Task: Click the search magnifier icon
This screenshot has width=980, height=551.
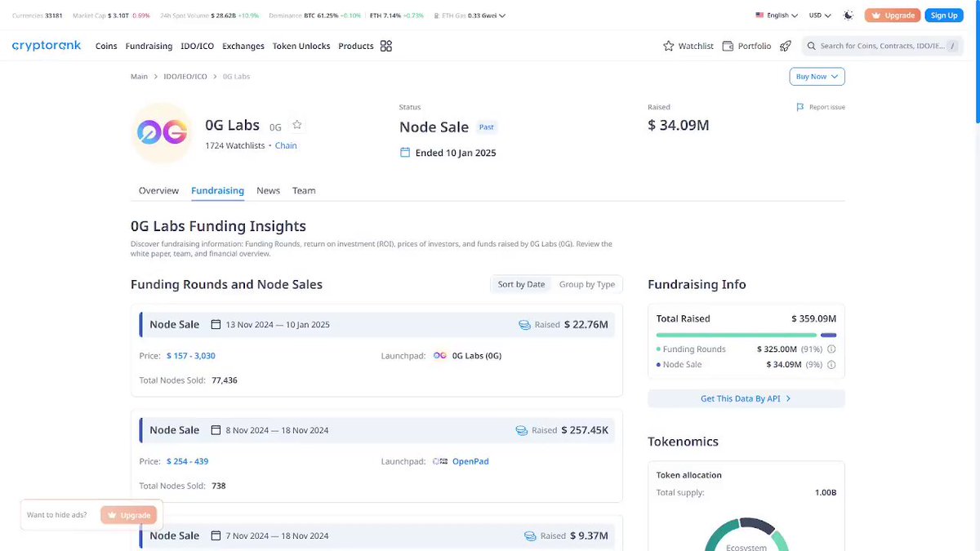Action: click(x=811, y=46)
